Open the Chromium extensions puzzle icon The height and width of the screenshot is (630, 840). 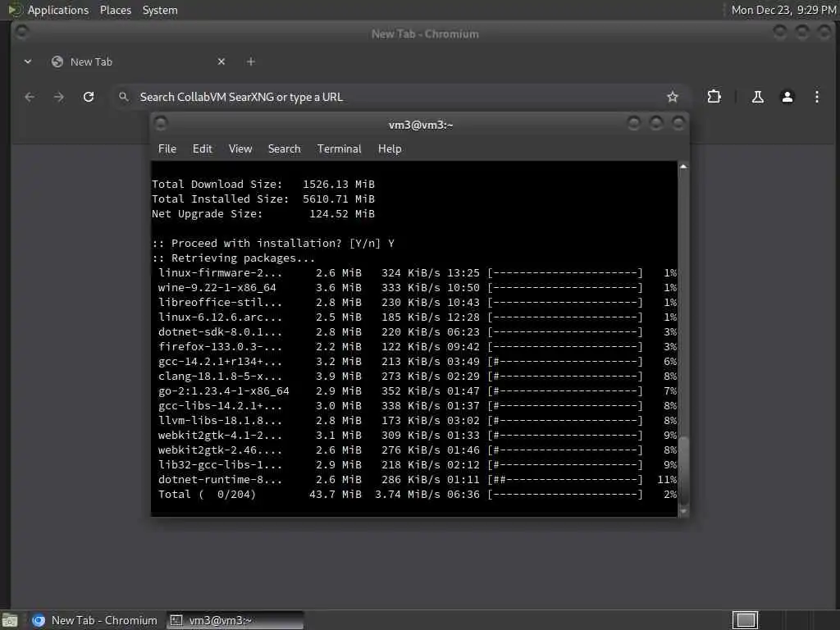click(x=714, y=97)
